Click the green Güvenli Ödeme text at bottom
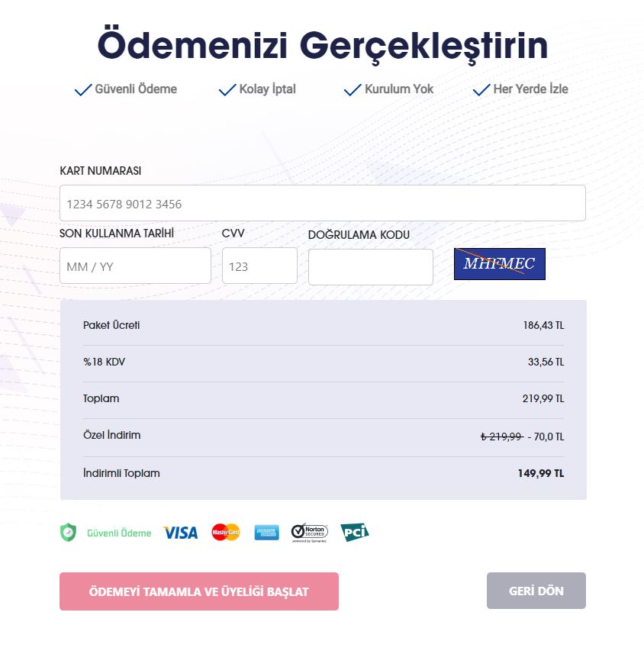Image resolution: width=644 pixels, height=654 pixels. [x=119, y=533]
